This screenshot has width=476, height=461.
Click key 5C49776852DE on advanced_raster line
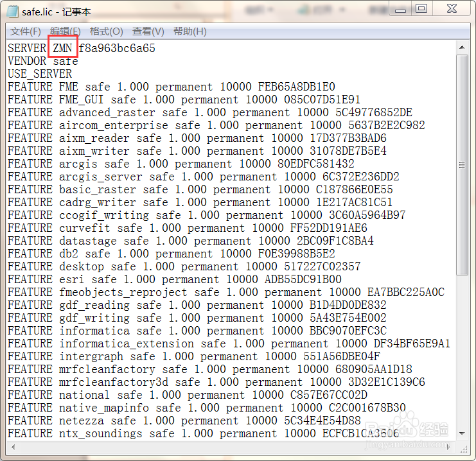pos(374,112)
